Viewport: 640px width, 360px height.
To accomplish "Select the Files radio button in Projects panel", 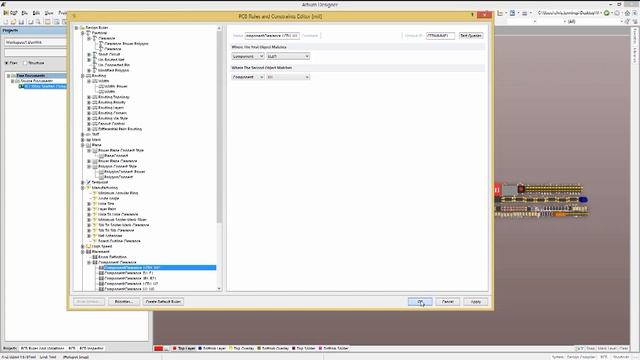I will [7, 63].
